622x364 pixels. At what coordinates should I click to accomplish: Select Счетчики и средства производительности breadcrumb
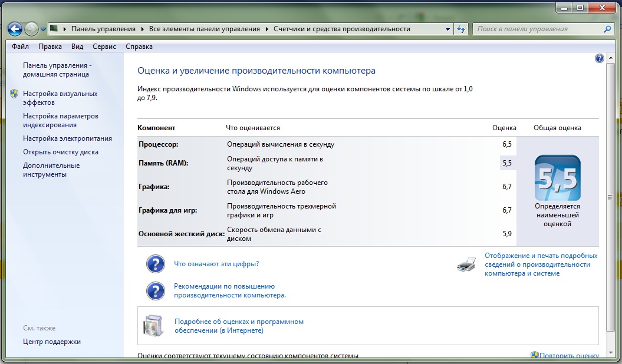pos(341,29)
